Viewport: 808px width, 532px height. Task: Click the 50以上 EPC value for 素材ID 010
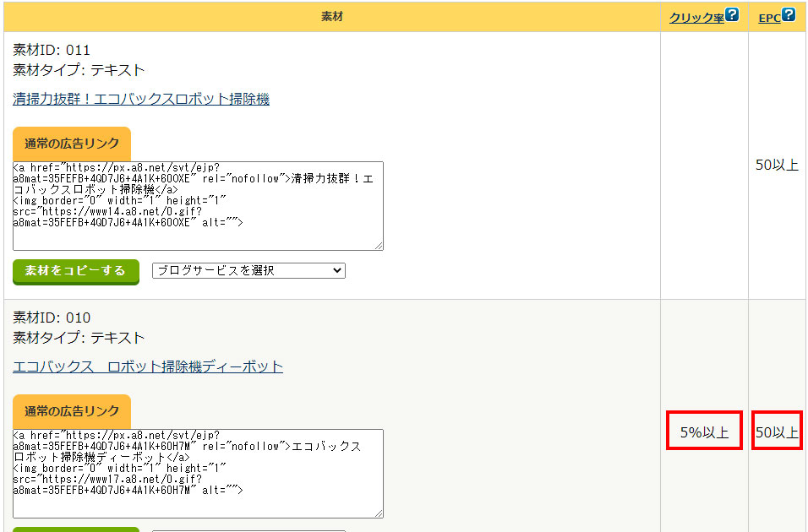pyautogui.click(x=777, y=432)
